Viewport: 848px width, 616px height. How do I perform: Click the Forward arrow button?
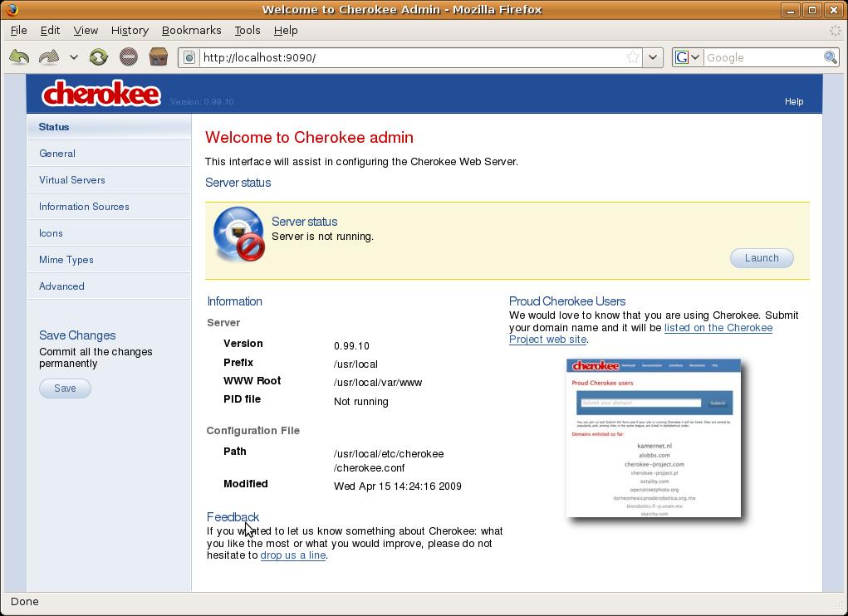pyautogui.click(x=49, y=57)
